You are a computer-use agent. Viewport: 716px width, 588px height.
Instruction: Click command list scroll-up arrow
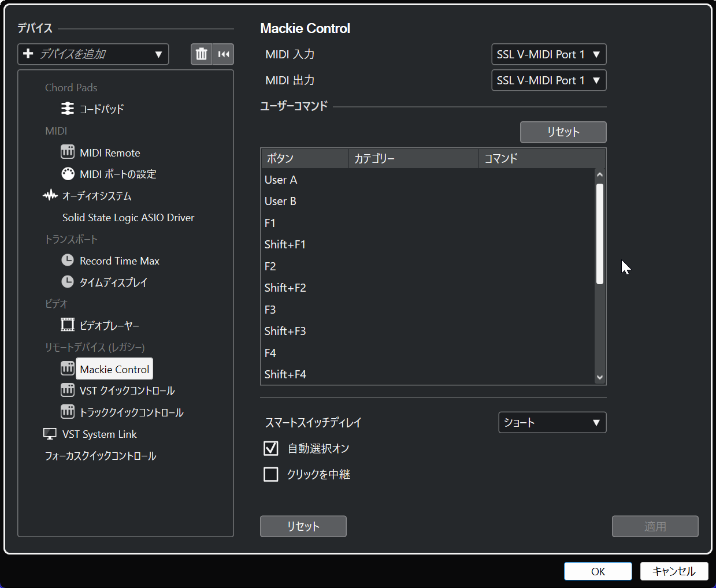[600, 174]
